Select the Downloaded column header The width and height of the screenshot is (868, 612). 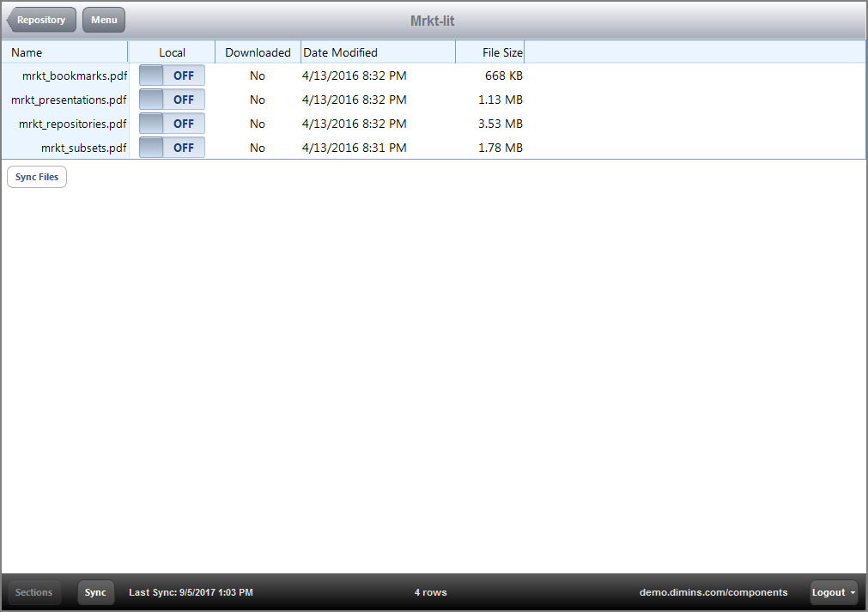pos(258,52)
